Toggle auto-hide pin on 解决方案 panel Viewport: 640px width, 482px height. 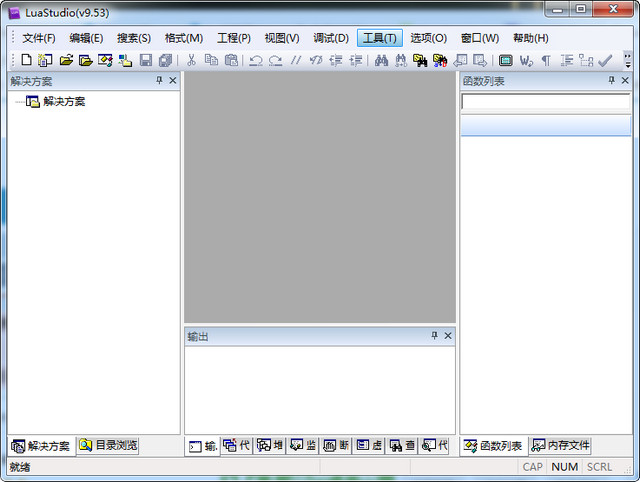point(159,81)
